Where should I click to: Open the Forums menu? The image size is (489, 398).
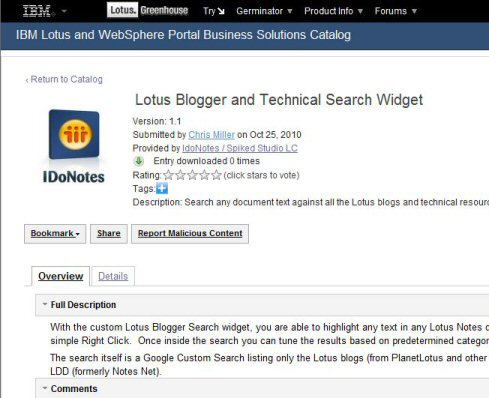[396, 11]
